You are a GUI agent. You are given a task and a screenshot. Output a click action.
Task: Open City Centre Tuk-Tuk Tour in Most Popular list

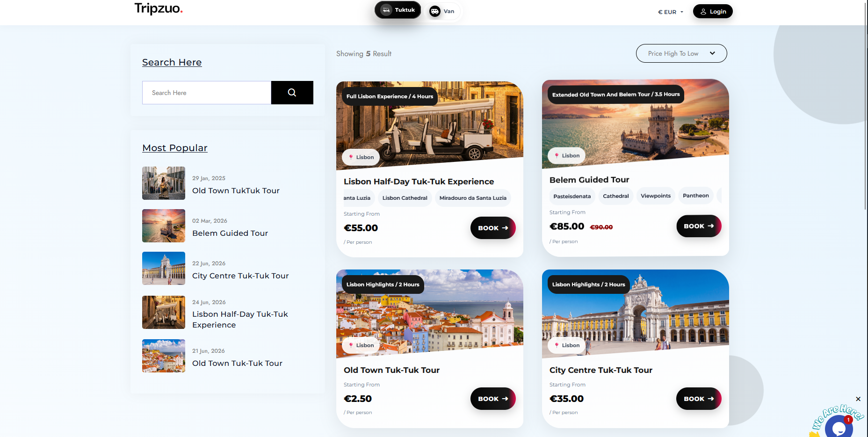coord(240,276)
